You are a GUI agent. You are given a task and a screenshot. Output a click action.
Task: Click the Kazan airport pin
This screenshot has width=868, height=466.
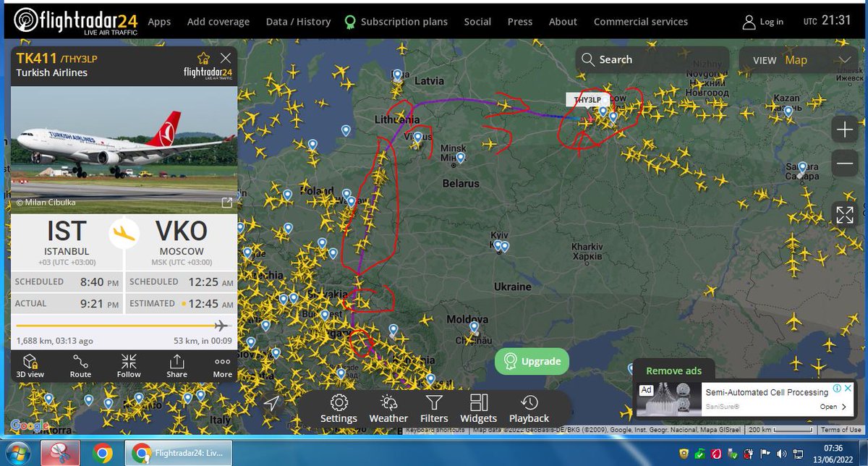coord(788,111)
